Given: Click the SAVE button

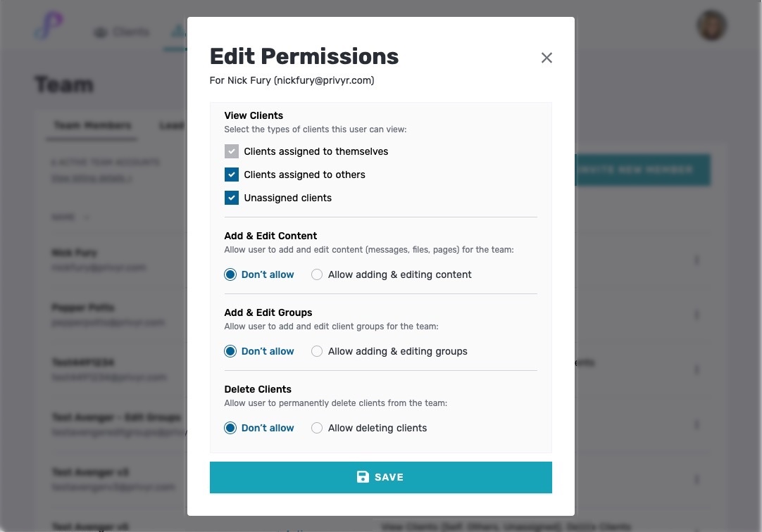Looking at the screenshot, I should pyautogui.click(x=381, y=476).
